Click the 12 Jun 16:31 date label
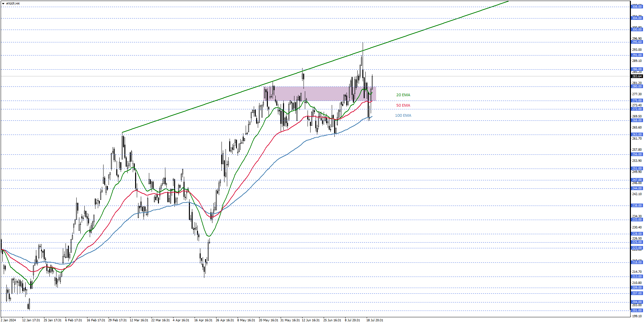 [311, 320]
